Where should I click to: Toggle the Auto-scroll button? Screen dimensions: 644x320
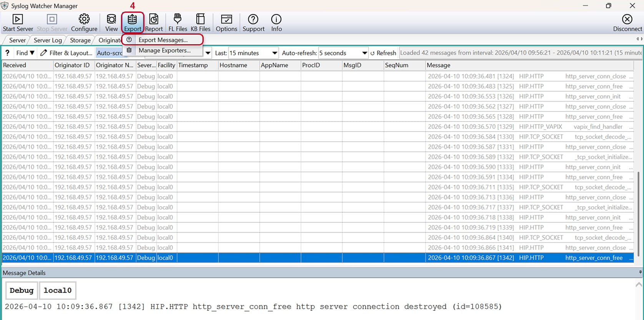[x=110, y=53]
